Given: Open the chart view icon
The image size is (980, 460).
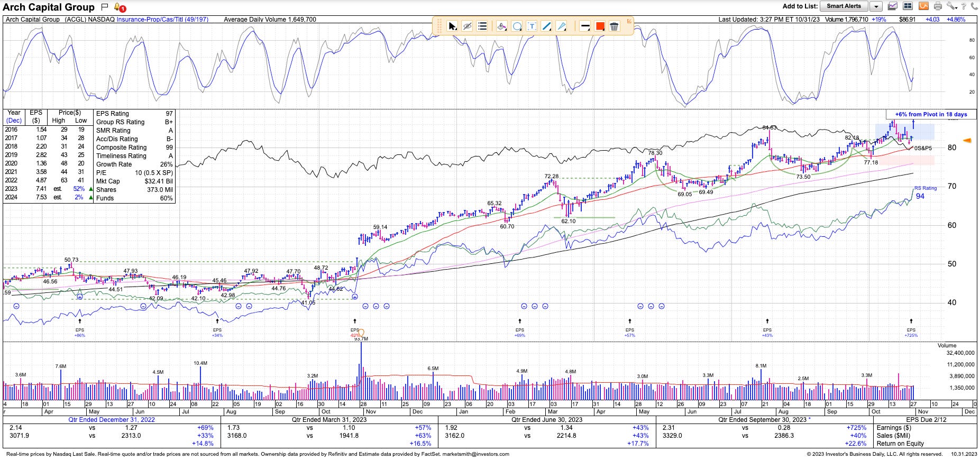Looking at the screenshot, I should point(892,6).
